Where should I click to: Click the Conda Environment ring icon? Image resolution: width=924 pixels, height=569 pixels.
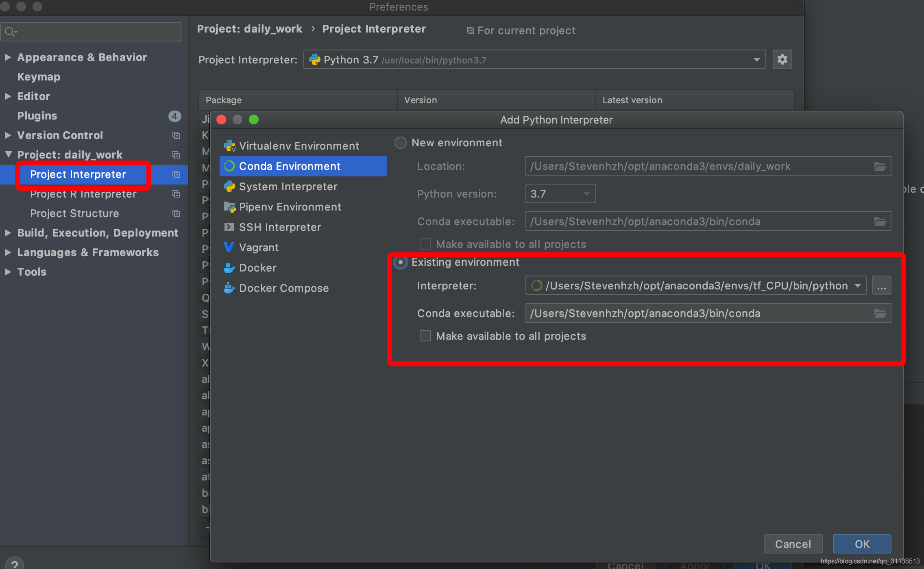click(x=229, y=166)
